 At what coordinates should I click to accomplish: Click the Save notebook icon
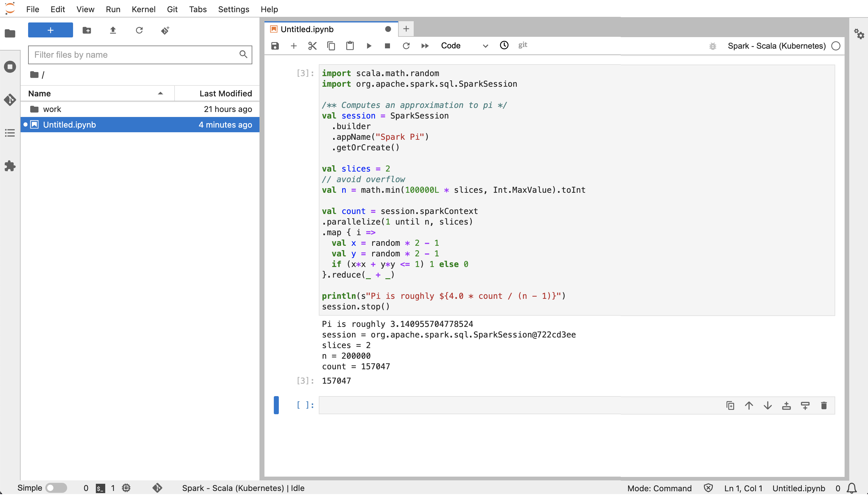coord(274,45)
